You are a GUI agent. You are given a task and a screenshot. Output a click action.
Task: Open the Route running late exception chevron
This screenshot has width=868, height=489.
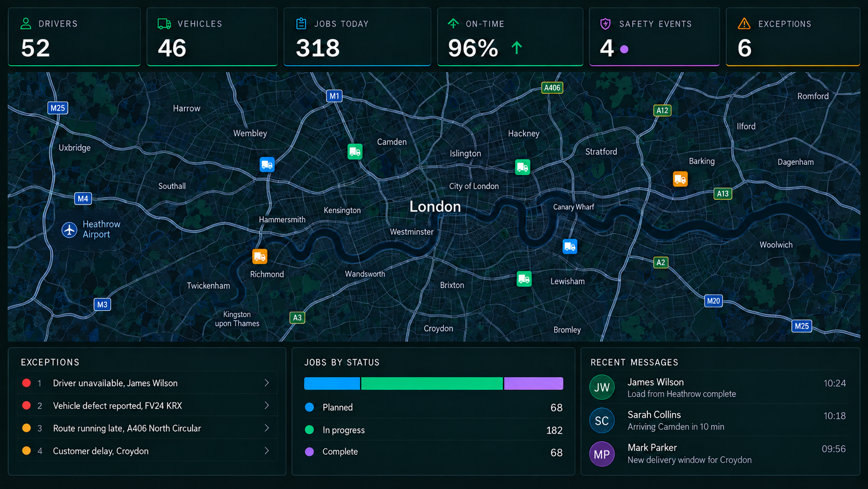point(267,428)
